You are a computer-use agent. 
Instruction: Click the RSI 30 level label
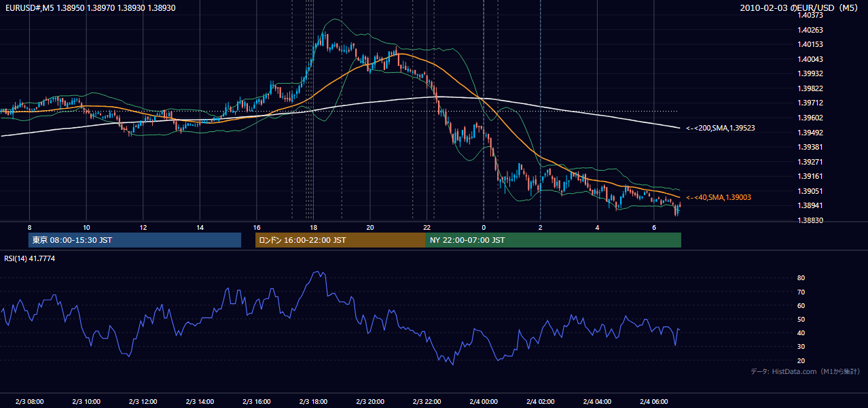(x=801, y=347)
